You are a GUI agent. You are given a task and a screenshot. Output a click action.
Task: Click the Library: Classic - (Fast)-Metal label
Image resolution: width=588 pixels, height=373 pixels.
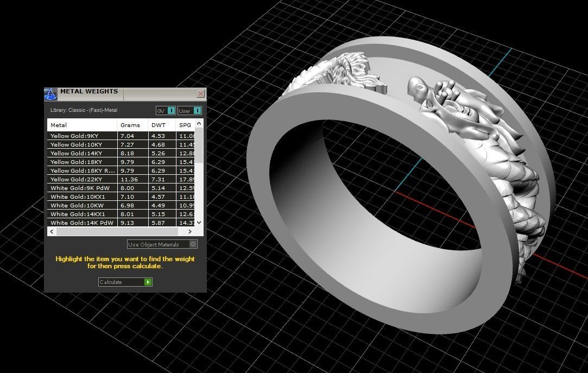84,110
